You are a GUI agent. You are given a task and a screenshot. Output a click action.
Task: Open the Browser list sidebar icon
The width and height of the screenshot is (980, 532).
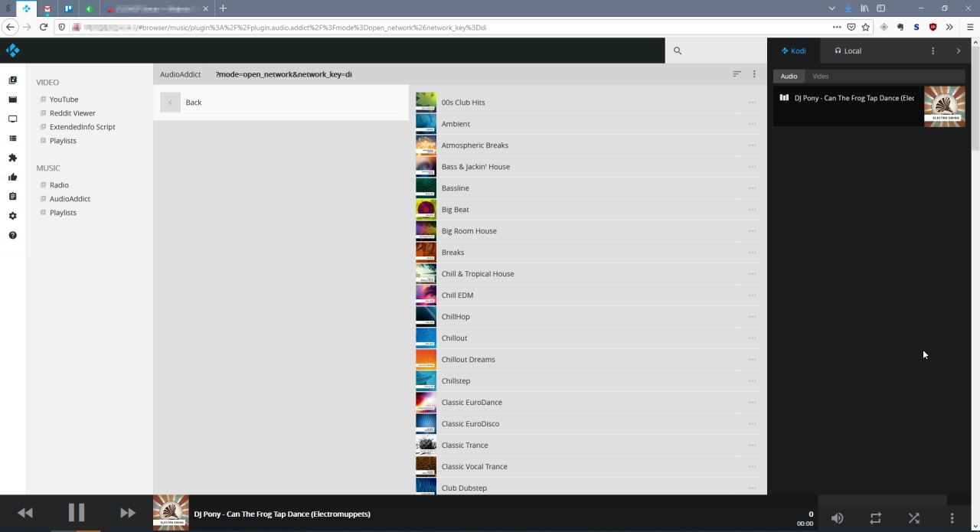point(12,139)
